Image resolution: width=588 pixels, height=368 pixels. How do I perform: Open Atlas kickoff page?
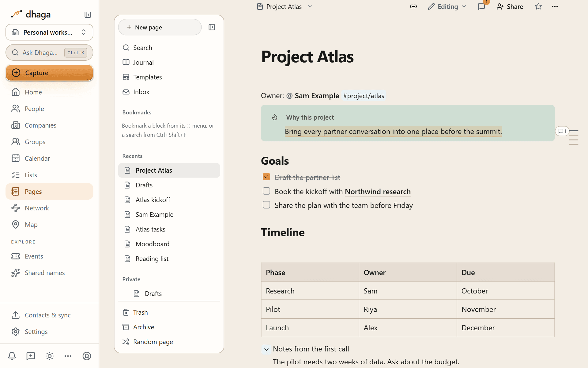click(x=169, y=200)
